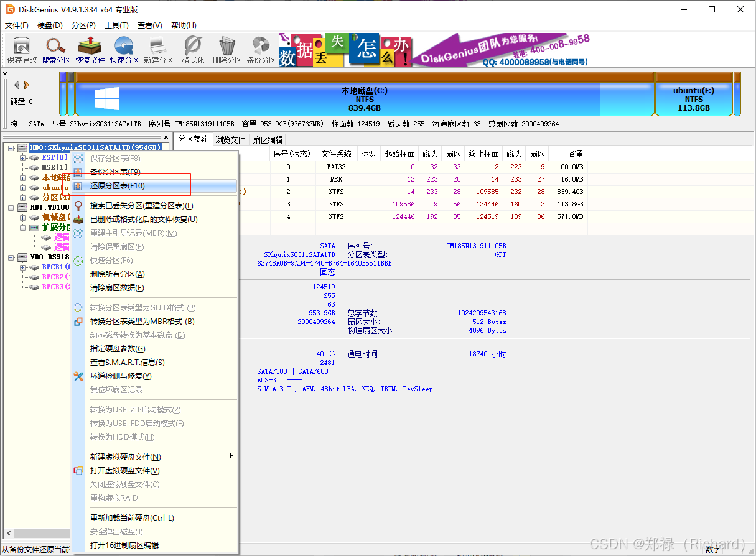Image resolution: width=756 pixels, height=556 pixels.
Task: Click the DiskGenius banner advertisement
Action: tap(434, 50)
